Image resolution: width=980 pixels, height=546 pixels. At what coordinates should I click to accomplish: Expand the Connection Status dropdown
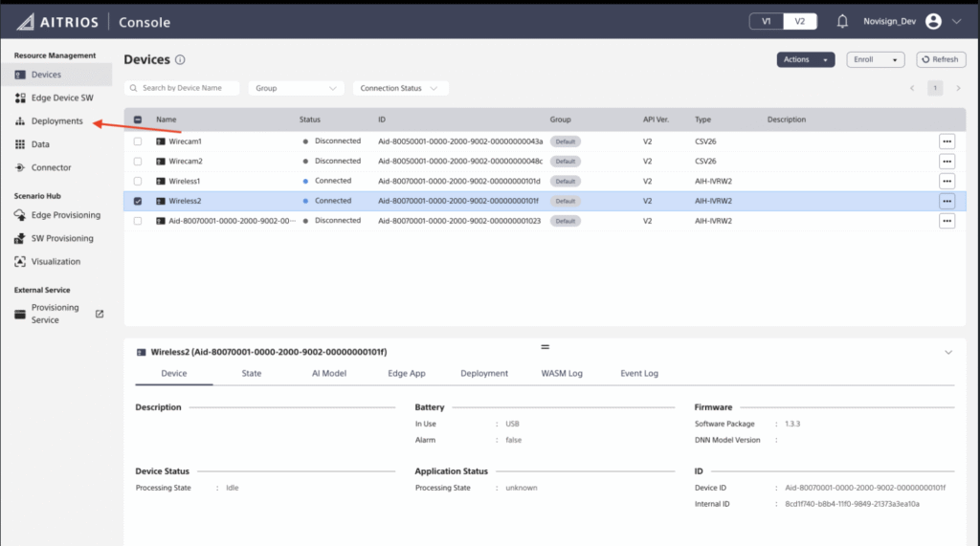(400, 88)
